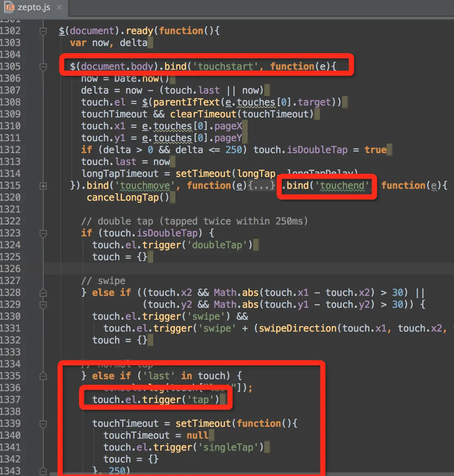The width and height of the screenshot is (454, 476).
Task: Click the JS file icon on zepto.js tab
Action: coord(10,8)
